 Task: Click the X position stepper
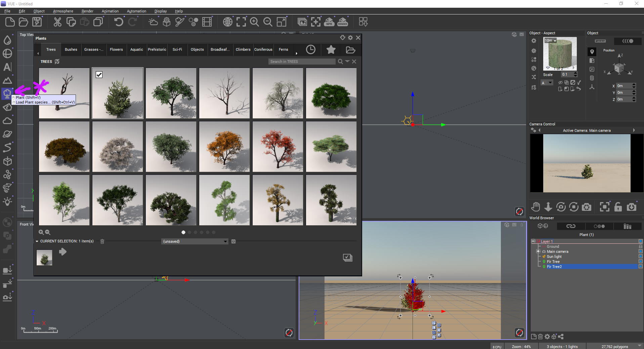click(x=634, y=86)
